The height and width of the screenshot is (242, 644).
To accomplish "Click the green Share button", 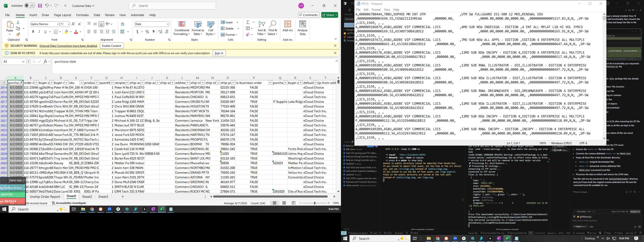I will pyautogui.click(x=330, y=15).
